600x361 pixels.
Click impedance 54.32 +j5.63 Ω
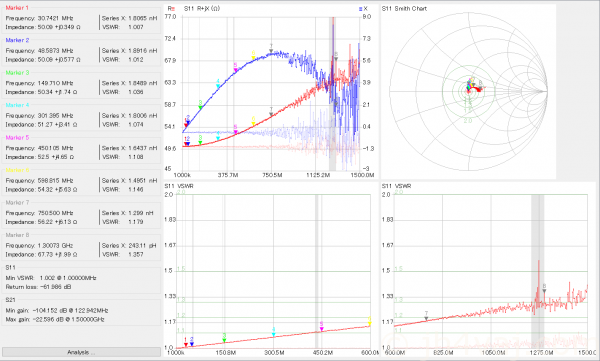[57, 189]
